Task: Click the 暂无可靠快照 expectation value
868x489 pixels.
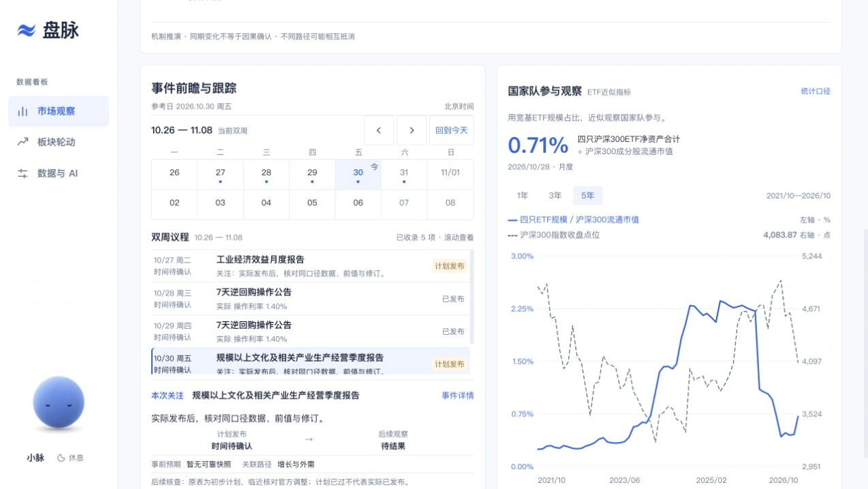Action: (208, 464)
